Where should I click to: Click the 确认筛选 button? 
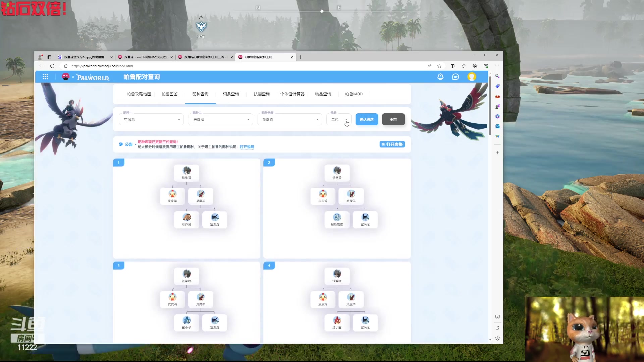367,119
